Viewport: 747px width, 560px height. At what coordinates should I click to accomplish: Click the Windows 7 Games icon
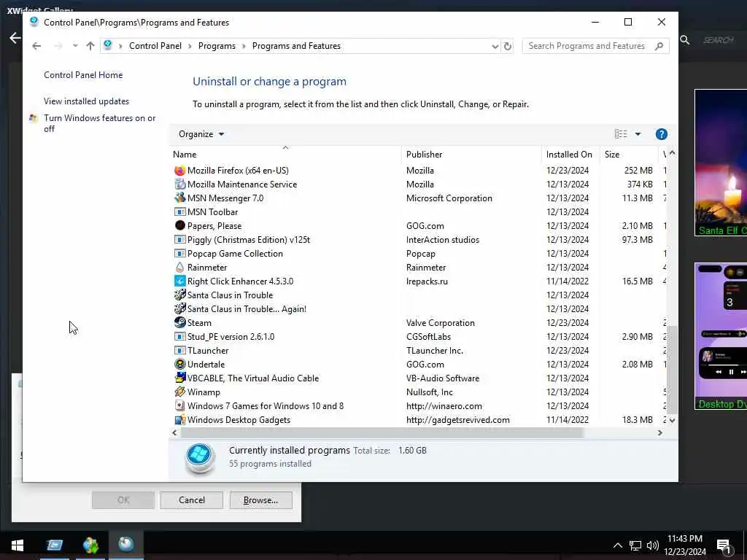tap(179, 405)
